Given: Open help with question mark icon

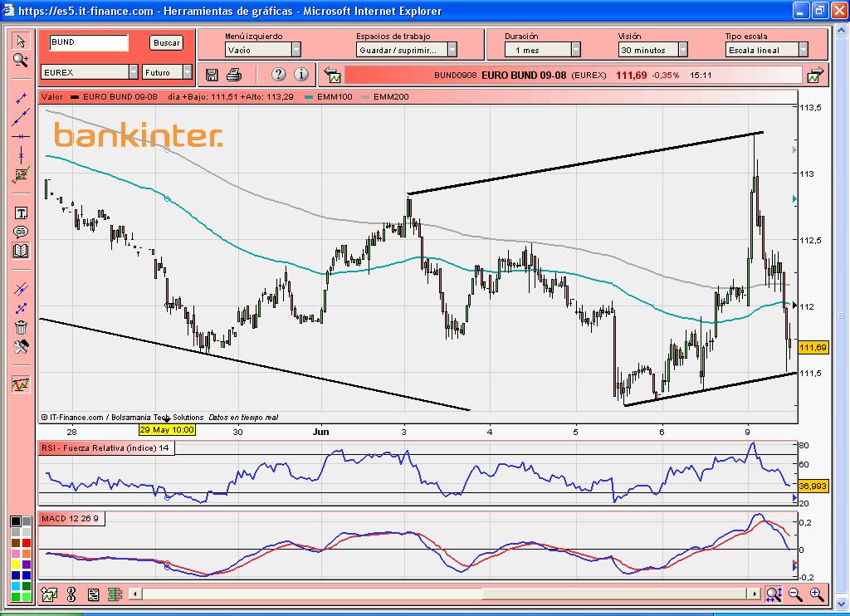Looking at the screenshot, I should click(x=279, y=74).
